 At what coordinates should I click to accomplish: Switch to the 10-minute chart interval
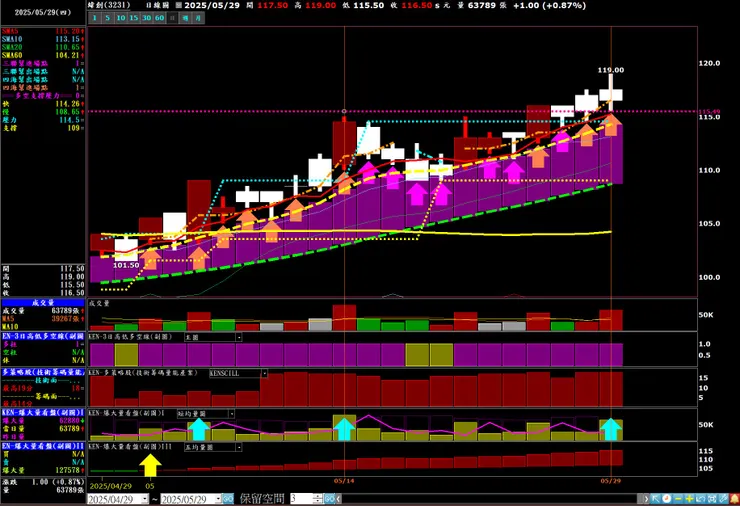(121, 18)
